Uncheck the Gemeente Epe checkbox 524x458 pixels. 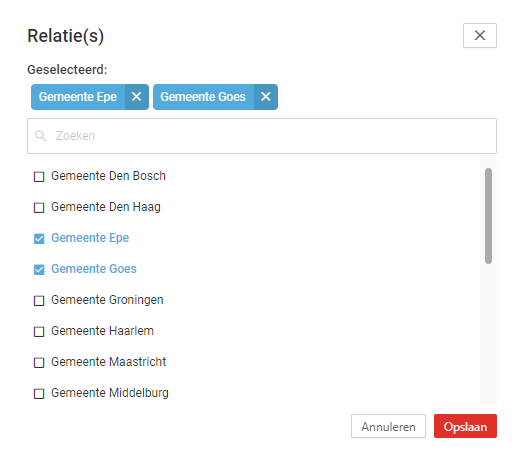[39, 239]
